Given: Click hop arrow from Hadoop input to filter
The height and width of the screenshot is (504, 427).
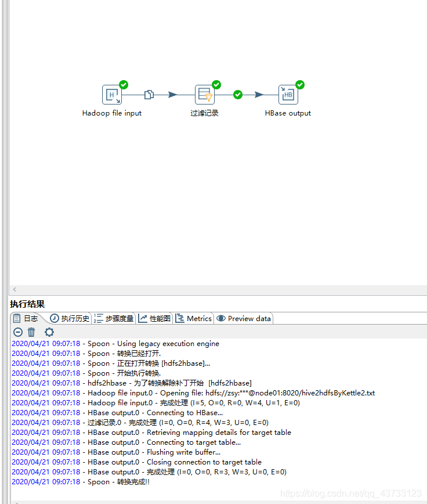Looking at the screenshot, I should (x=172, y=95).
